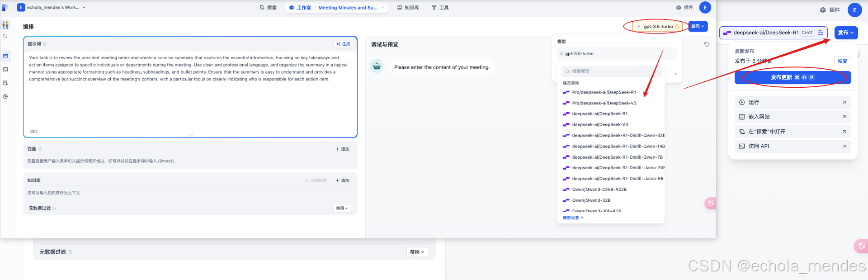Click the 发布更新 (Publish update) button

click(x=793, y=77)
